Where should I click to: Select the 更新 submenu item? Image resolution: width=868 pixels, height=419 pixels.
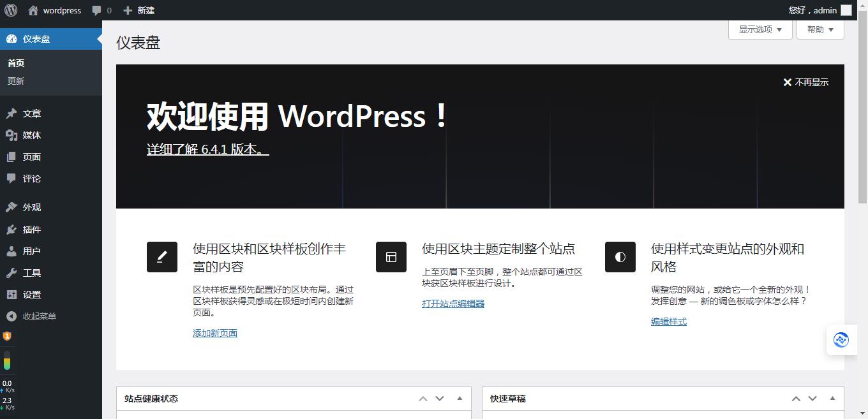16,81
